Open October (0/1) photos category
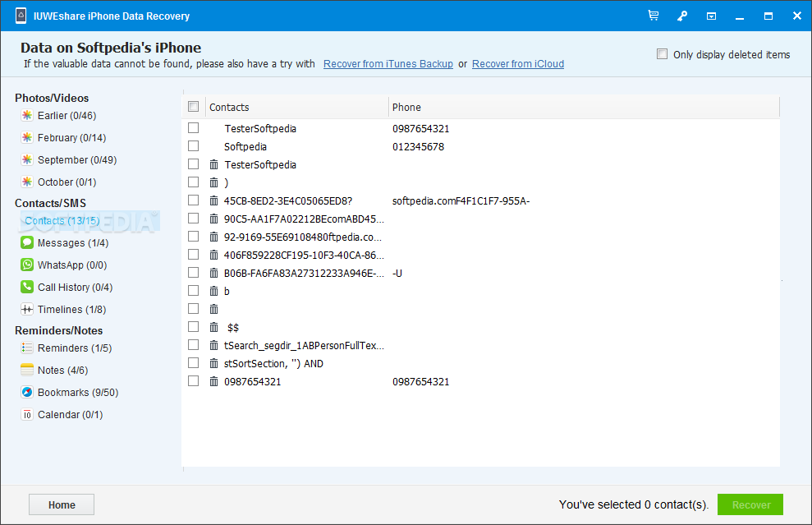Viewport: 812px width, 525px height. (x=67, y=182)
